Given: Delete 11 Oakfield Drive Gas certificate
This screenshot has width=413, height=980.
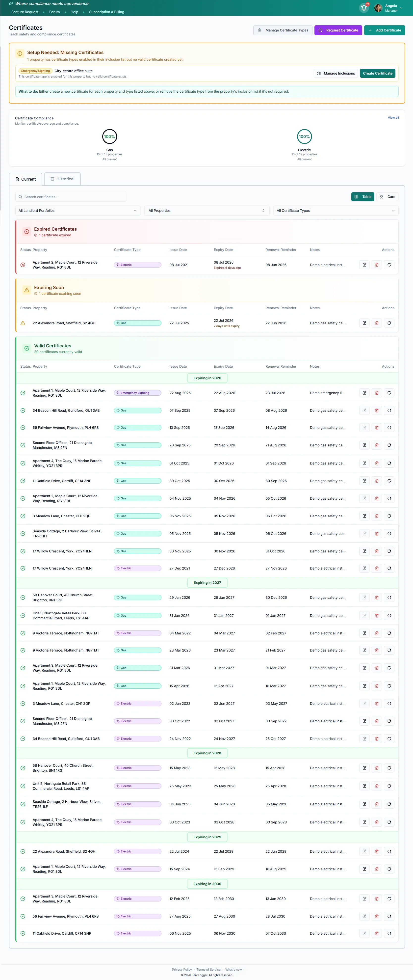Looking at the screenshot, I should [377, 481].
